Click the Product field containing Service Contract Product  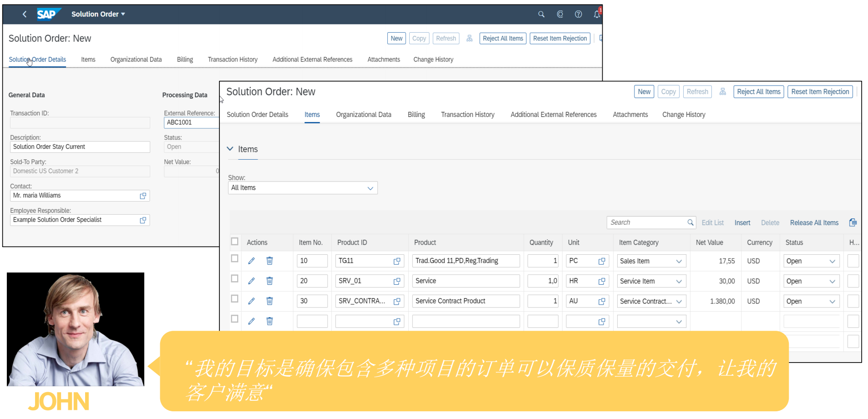coord(466,301)
